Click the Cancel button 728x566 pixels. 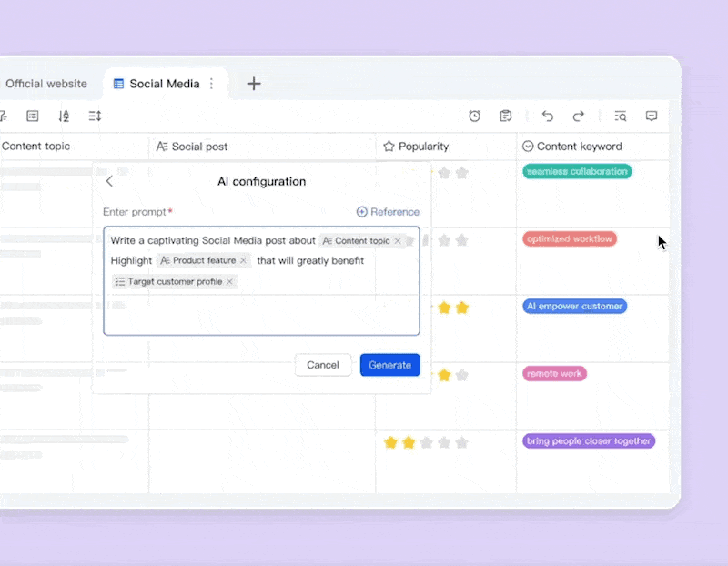click(x=323, y=365)
